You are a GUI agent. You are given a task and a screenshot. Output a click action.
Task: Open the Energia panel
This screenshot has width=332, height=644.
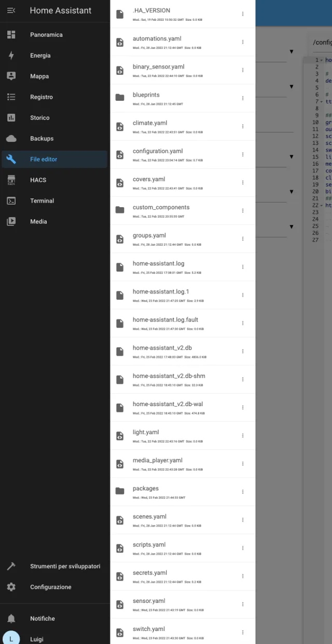pos(54,56)
